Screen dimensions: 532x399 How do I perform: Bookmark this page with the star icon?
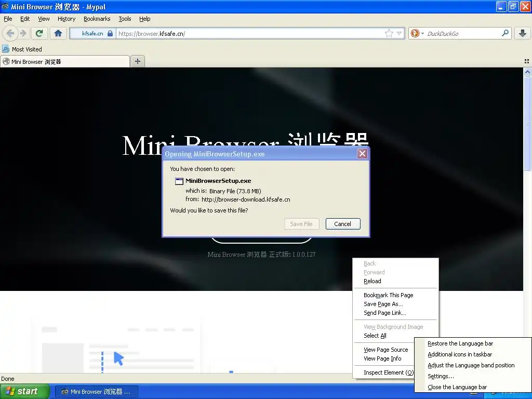click(x=389, y=33)
